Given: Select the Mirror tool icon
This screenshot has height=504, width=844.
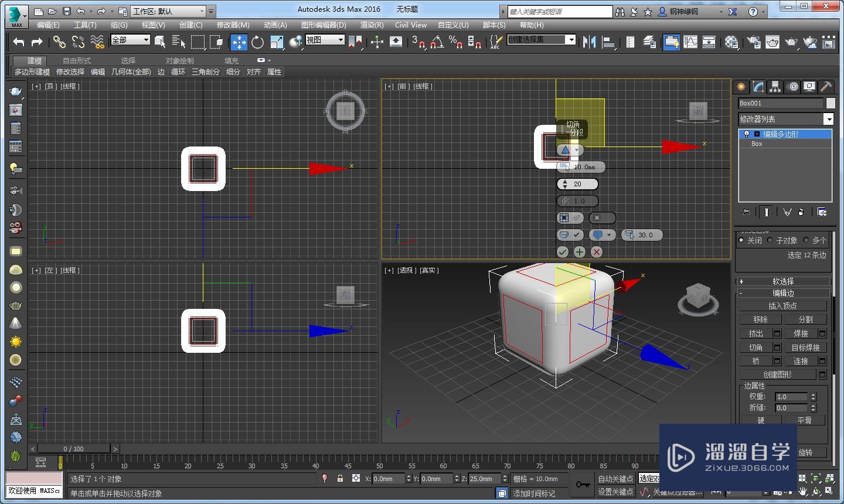Looking at the screenshot, I should [x=590, y=42].
